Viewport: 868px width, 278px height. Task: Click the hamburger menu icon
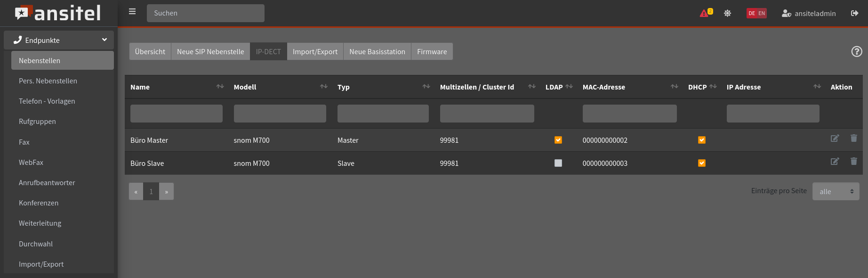tap(132, 12)
